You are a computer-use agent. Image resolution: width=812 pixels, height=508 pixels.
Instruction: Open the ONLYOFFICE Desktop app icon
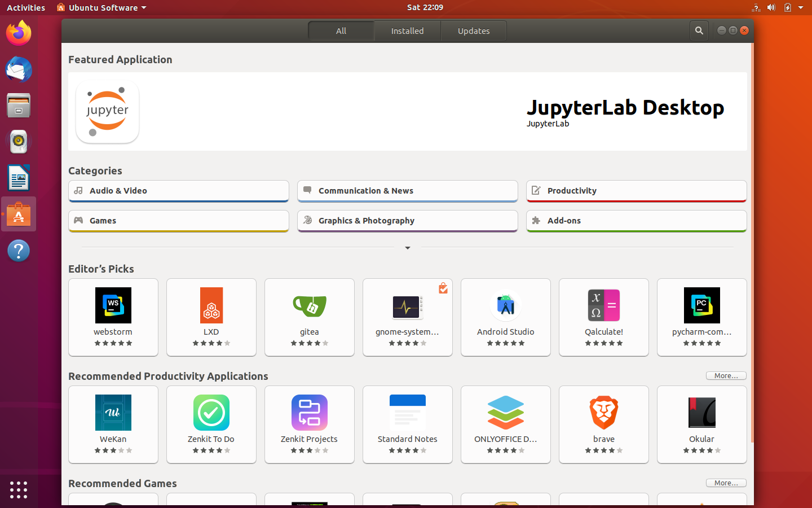point(506,413)
